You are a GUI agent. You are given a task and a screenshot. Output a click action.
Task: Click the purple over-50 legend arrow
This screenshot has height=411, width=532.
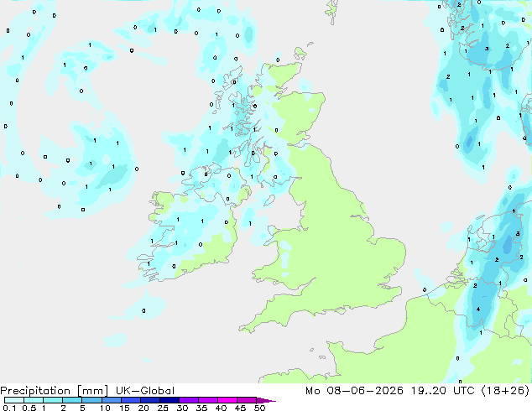coord(266,400)
